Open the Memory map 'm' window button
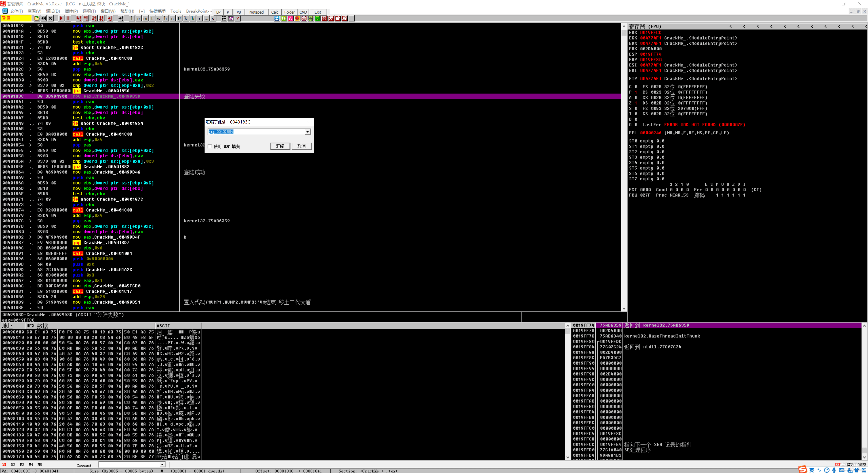 tap(145, 19)
